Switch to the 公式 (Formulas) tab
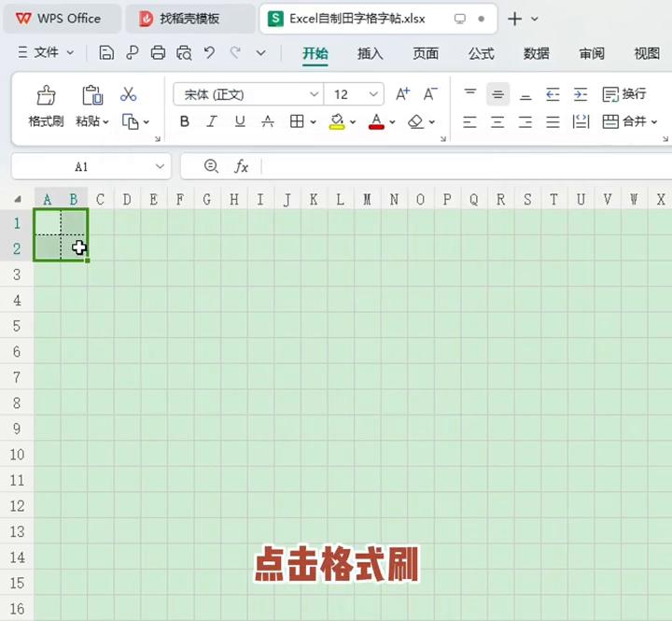672x621 pixels. point(482,53)
